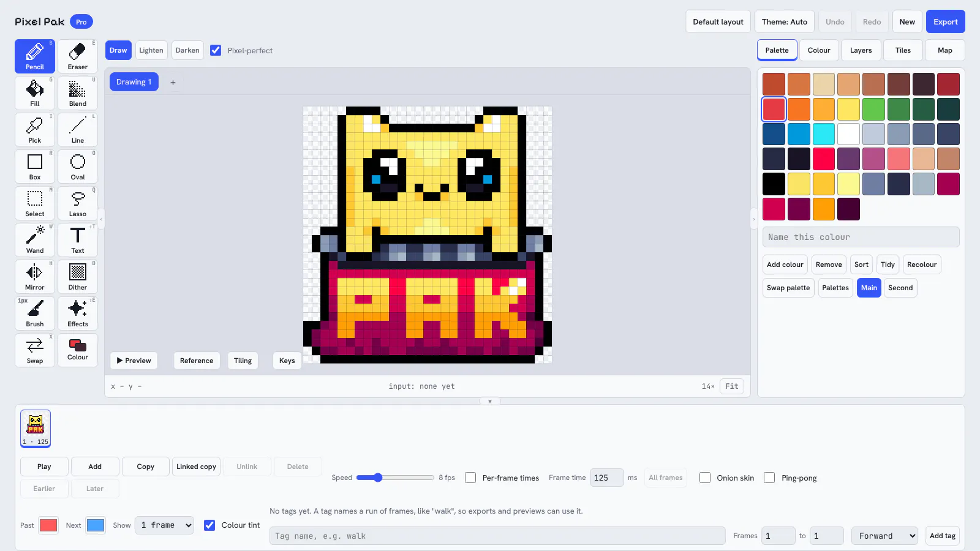This screenshot has height=551, width=980.
Task: Switch to the Map tab
Action: pyautogui.click(x=945, y=50)
